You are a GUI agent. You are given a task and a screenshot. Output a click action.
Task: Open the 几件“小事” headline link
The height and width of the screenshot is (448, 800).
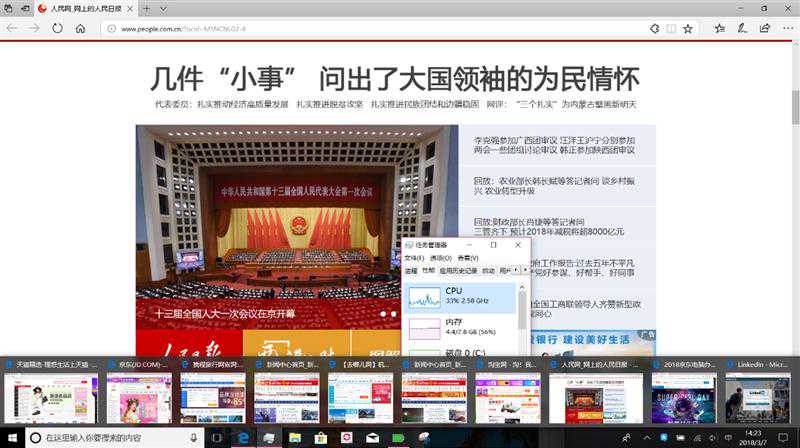(x=394, y=78)
